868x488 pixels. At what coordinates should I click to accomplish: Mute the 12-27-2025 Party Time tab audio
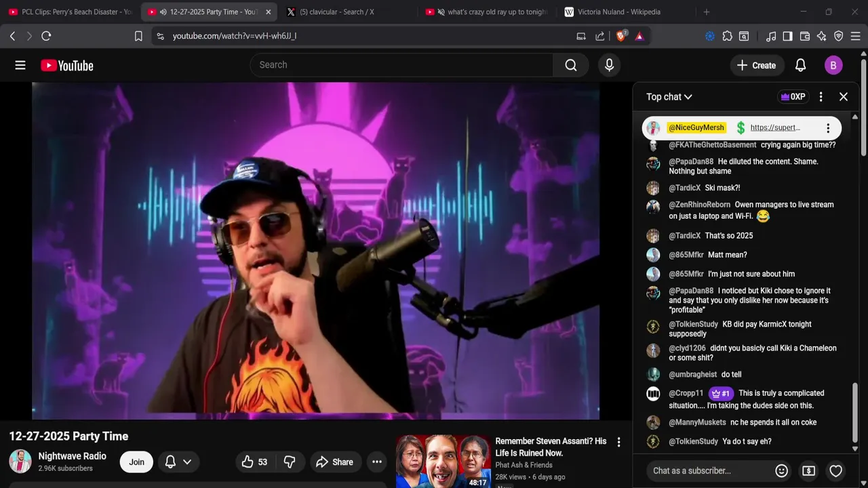coord(163,12)
